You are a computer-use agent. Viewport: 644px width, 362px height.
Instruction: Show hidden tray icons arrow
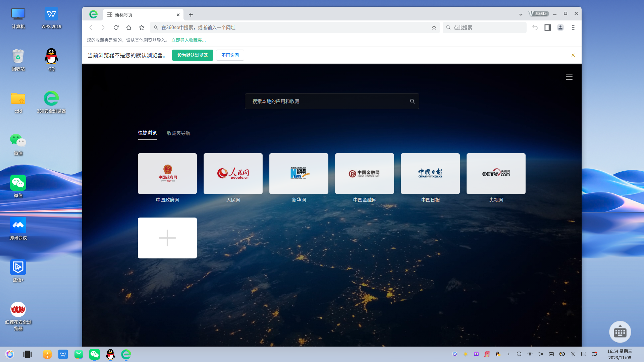click(x=508, y=354)
